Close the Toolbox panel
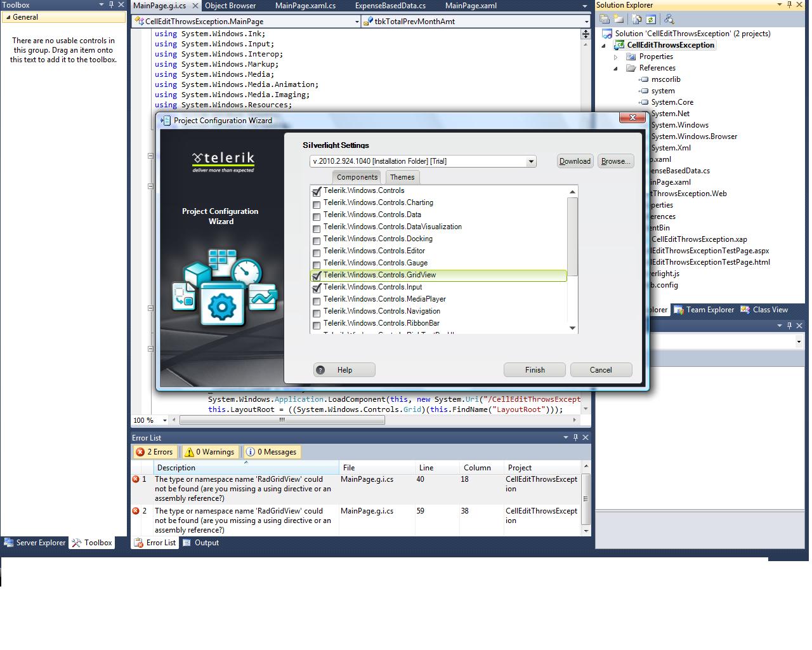Image resolution: width=812 pixels, height=650 pixels. (121, 5)
